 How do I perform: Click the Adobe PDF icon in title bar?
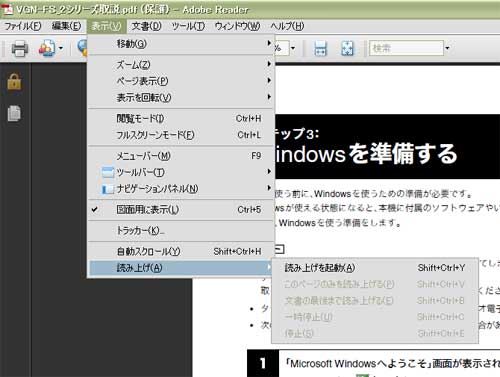[x=7, y=9]
